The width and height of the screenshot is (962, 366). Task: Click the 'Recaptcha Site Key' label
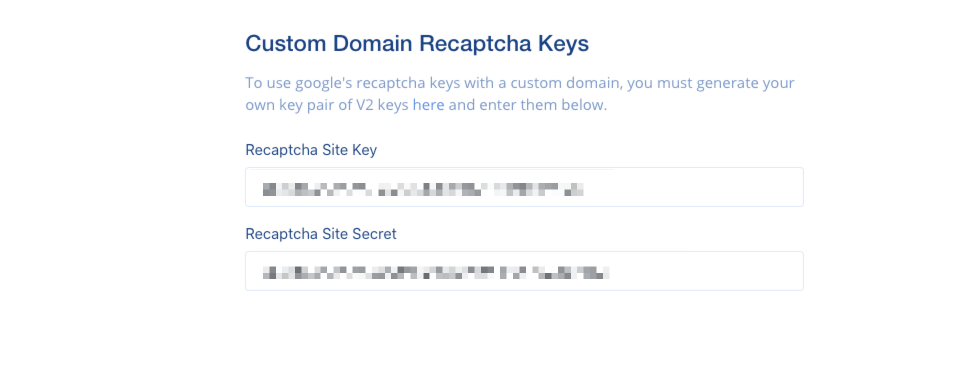coord(311,150)
